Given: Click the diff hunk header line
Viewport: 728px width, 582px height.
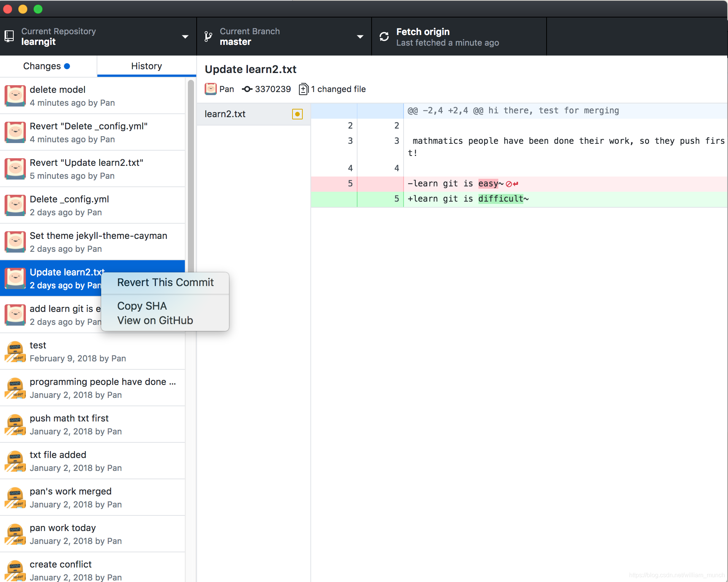Looking at the screenshot, I should [519, 111].
